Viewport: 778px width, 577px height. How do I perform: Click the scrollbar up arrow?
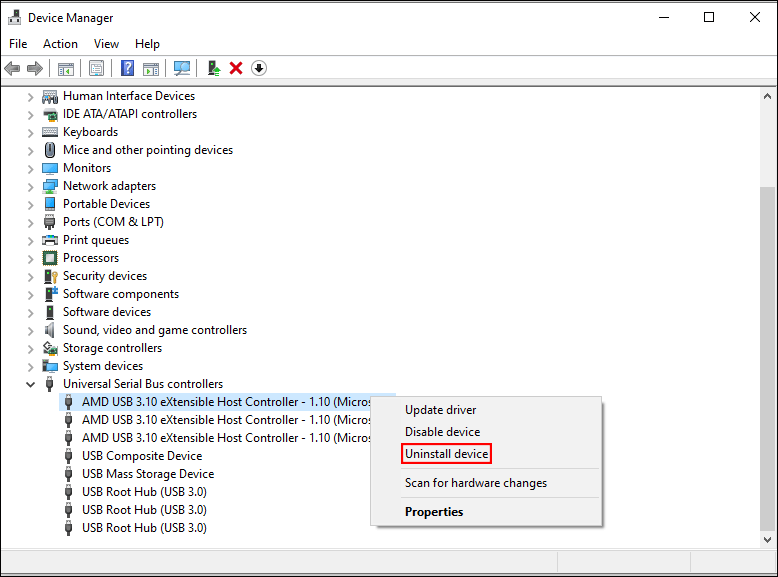(767, 96)
